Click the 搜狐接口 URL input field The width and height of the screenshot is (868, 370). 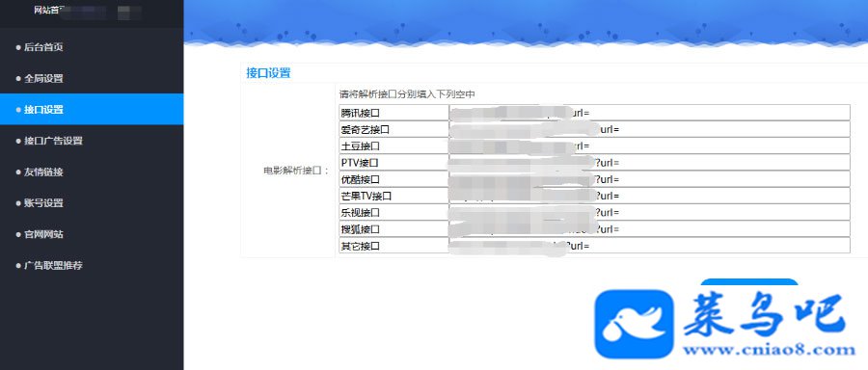click(x=649, y=228)
